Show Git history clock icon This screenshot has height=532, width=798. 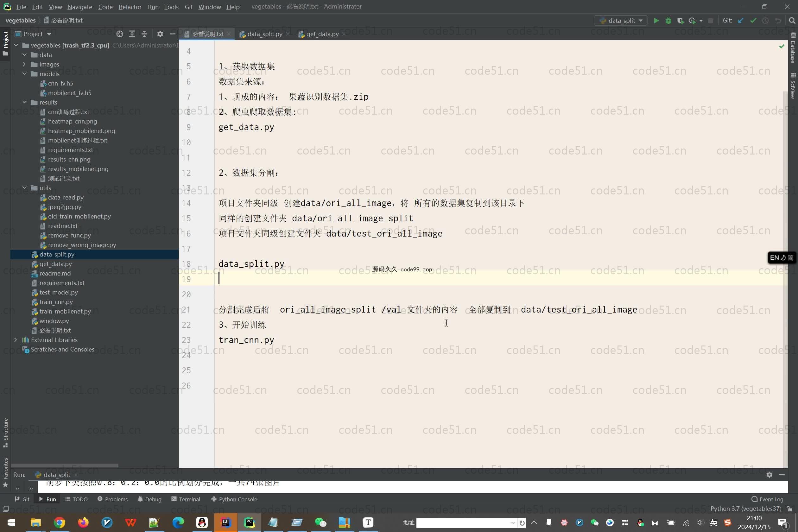(x=765, y=21)
